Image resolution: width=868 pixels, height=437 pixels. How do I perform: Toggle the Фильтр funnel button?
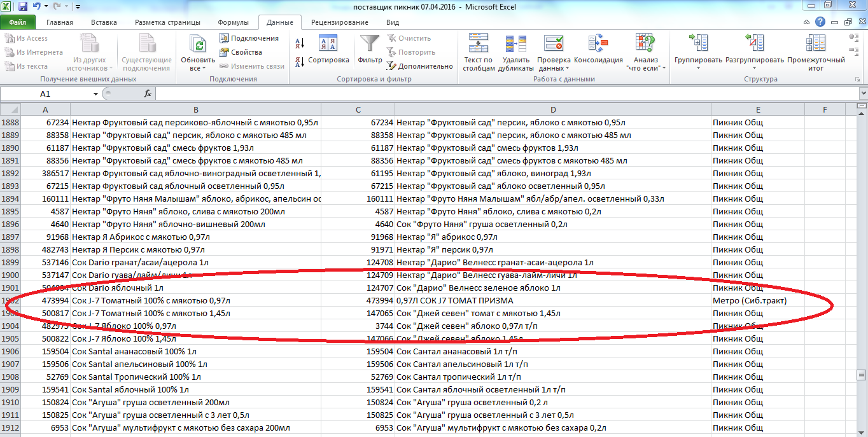pyautogui.click(x=370, y=50)
